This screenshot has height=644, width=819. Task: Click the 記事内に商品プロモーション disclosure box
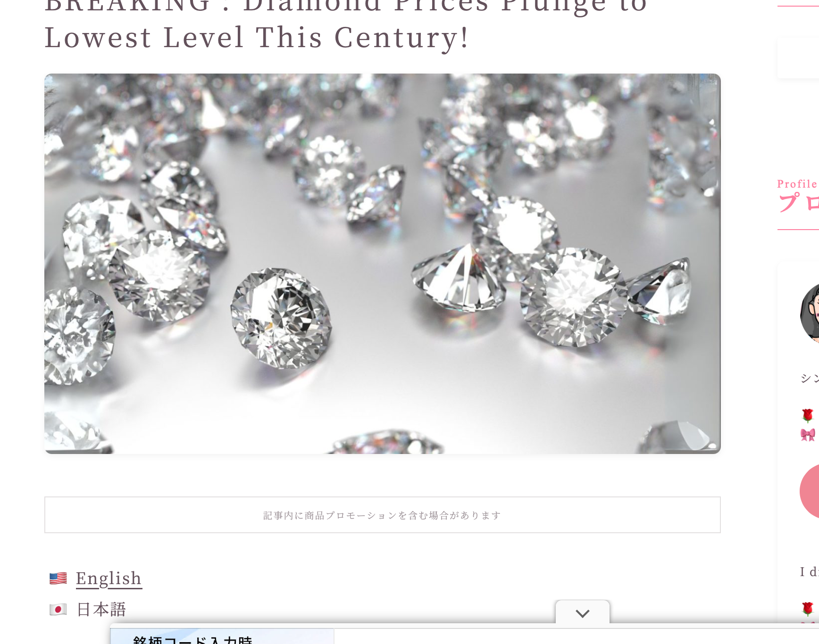pos(382,515)
